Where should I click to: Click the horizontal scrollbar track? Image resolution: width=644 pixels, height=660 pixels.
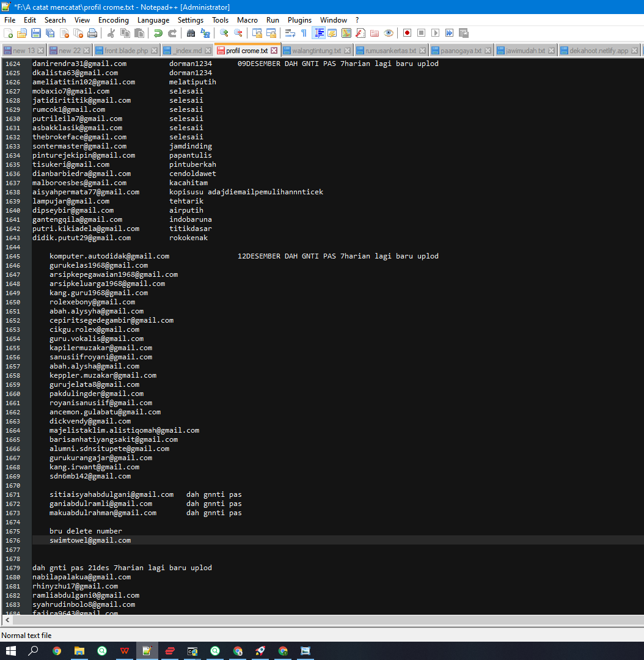[x=328, y=620]
